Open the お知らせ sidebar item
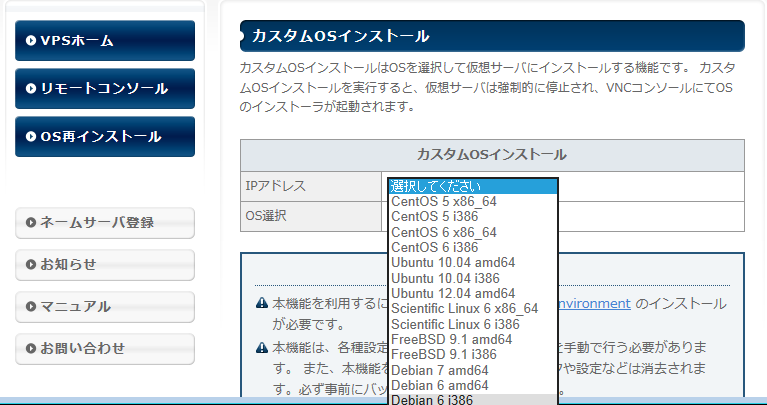This screenshot has width=767, height=405. (105, 265)
